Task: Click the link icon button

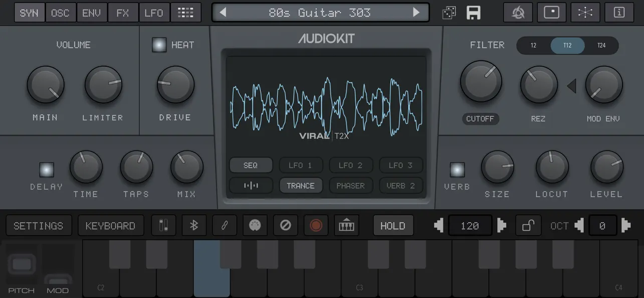Action: (225, 226)
